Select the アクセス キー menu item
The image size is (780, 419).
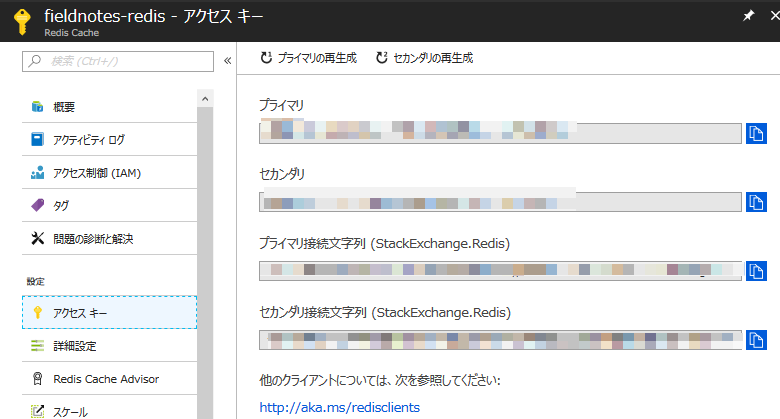click(x=109, y=313)
